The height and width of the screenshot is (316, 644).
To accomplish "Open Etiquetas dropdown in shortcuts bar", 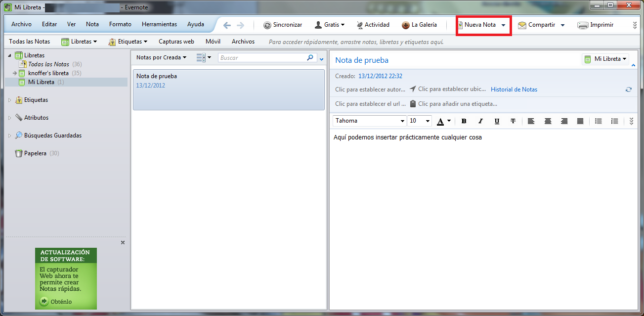I will click(128, 42).
